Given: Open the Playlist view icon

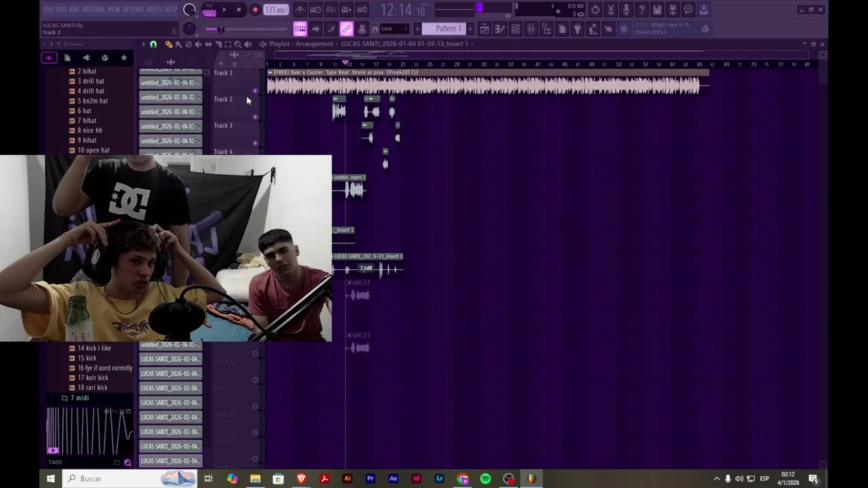Looking at the screenshot, I should point(484,28).
